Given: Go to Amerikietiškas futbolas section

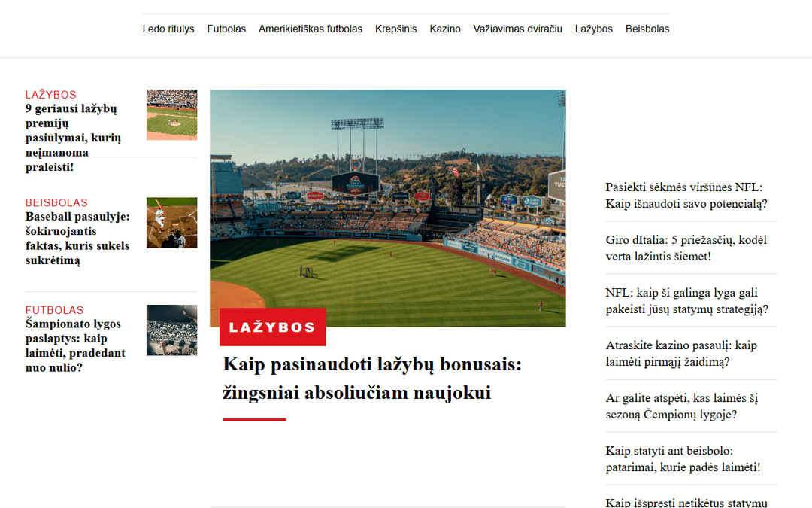Looking at the screenshot, I should [x=311, y=29].
